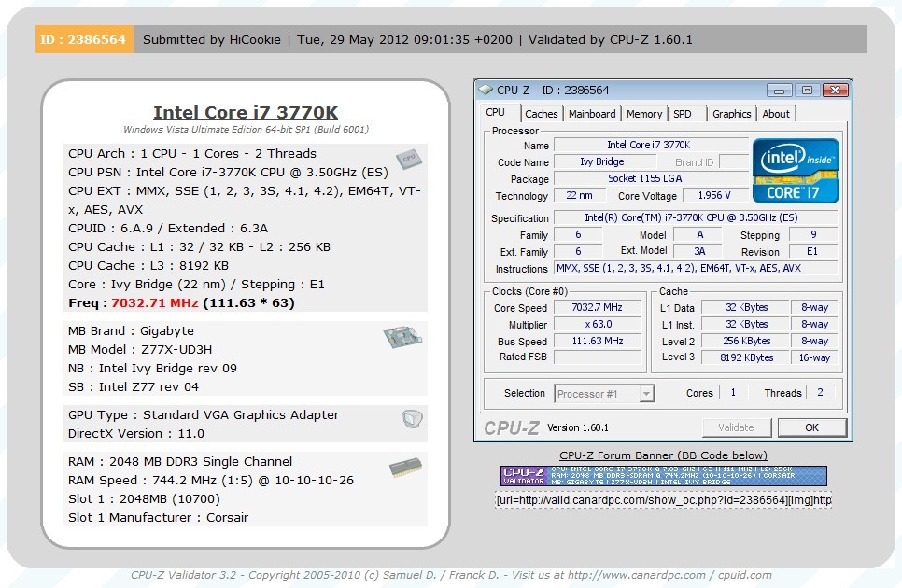Click the RAM module icon near Corsair memory info
Viewport: 902px width, 588px height.
[x=407, y=469]
